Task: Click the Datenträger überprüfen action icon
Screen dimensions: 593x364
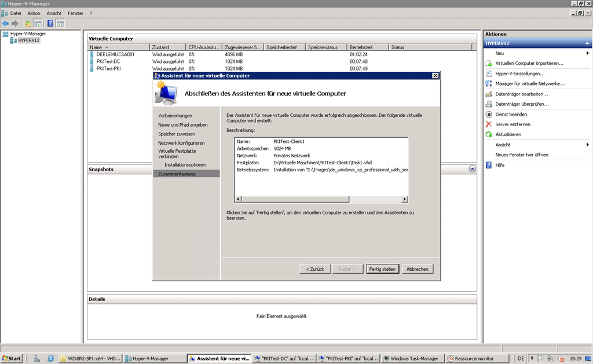Action: [489, 104]
